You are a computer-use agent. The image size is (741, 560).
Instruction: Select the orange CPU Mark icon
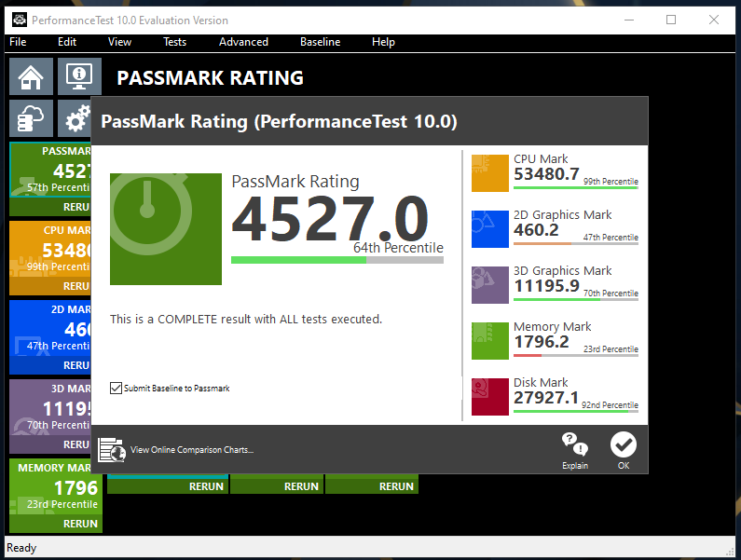490,173
